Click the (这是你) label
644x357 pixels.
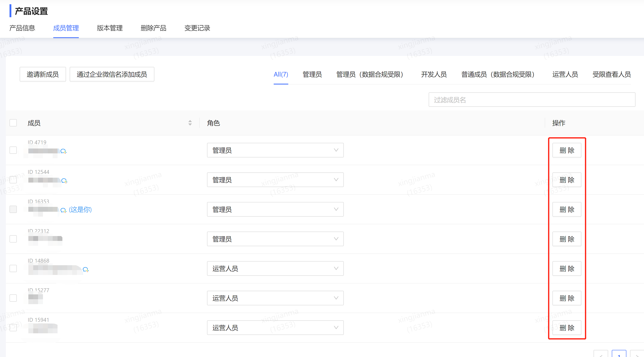click(80, 209)
